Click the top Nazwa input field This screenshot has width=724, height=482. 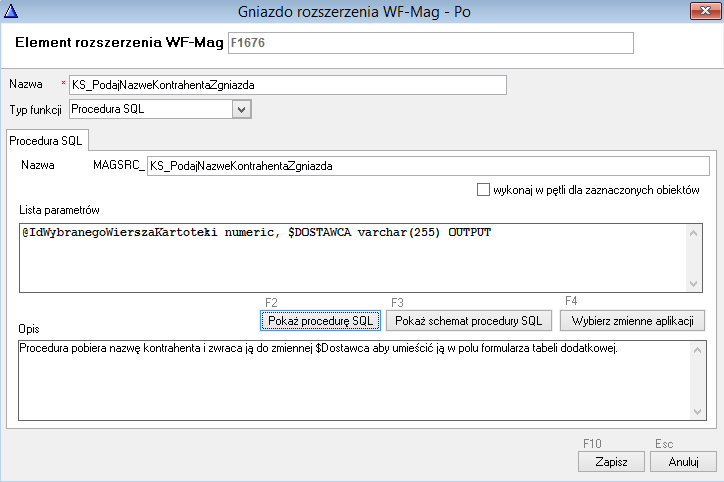288,85
